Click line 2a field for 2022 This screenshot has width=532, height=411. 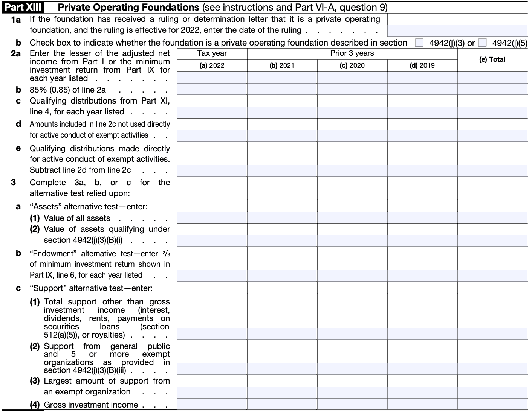(212, 78)
